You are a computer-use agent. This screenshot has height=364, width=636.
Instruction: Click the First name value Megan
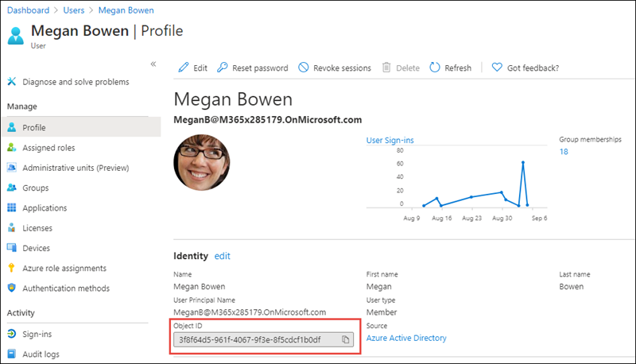coord(379,287)
